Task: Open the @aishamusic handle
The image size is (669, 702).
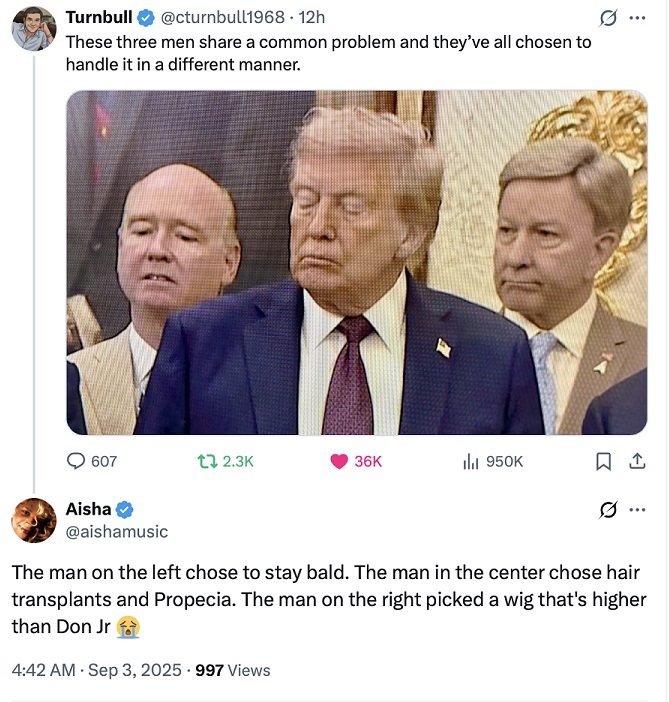Action: click(117, 531)
